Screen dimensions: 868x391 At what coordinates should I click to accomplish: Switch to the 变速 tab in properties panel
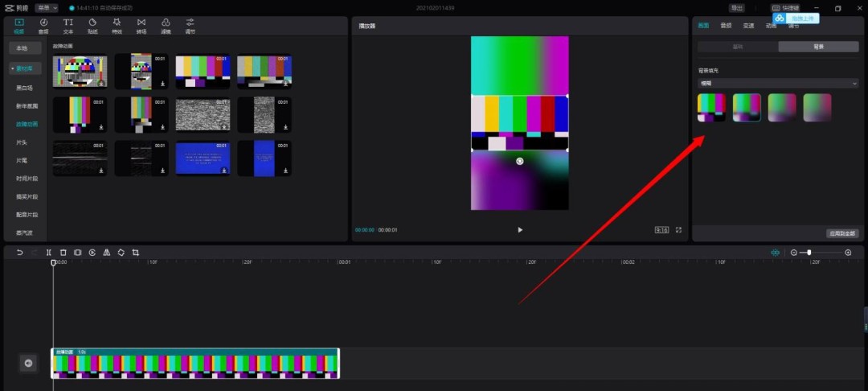[748, 26]
